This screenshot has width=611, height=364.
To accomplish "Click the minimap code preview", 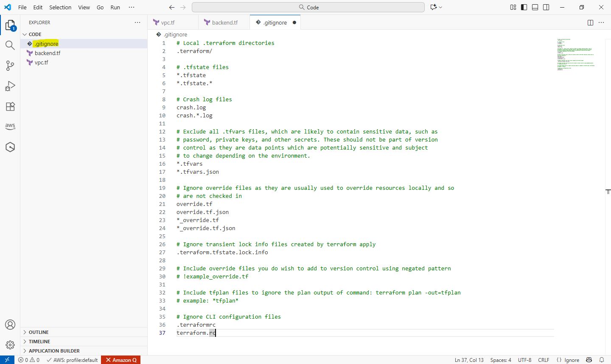I will tap(575, 54).
